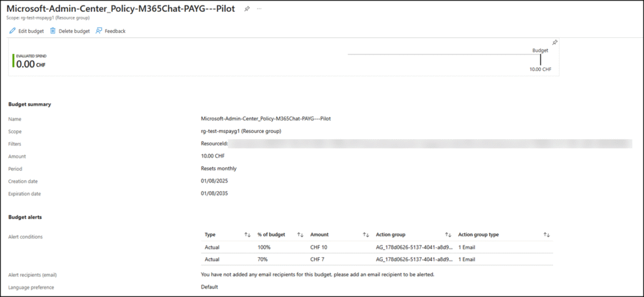Screen dimensions: 644x297
Task: Click the Amount value 10.00 CHF
Action: point(213,156)
